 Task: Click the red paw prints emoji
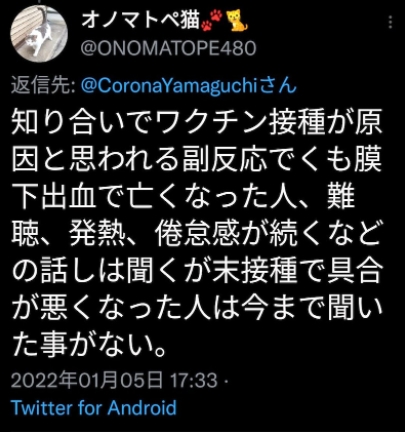212,19
